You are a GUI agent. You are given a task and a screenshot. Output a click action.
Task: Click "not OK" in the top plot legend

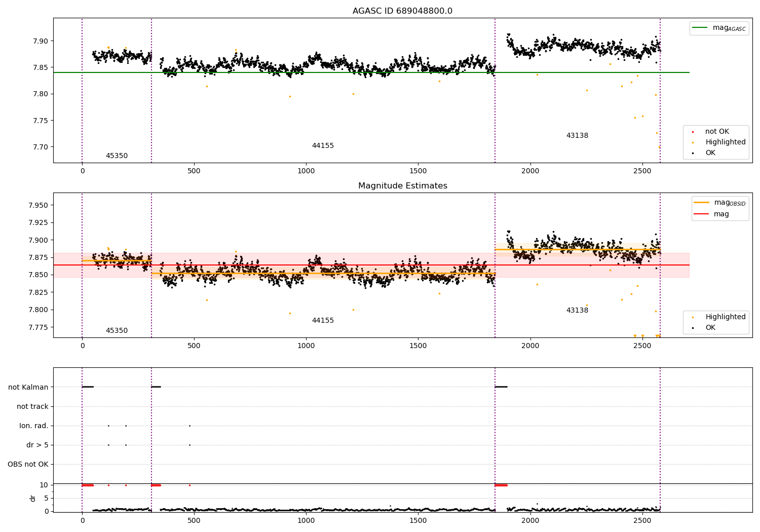[x=717, y=132]
